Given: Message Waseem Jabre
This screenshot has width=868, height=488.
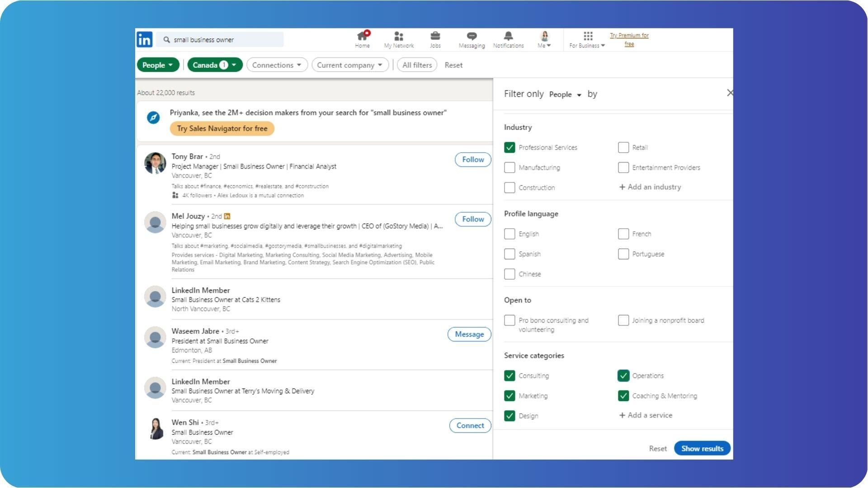Looking at the screenshot, I should (x=469, y=334).
